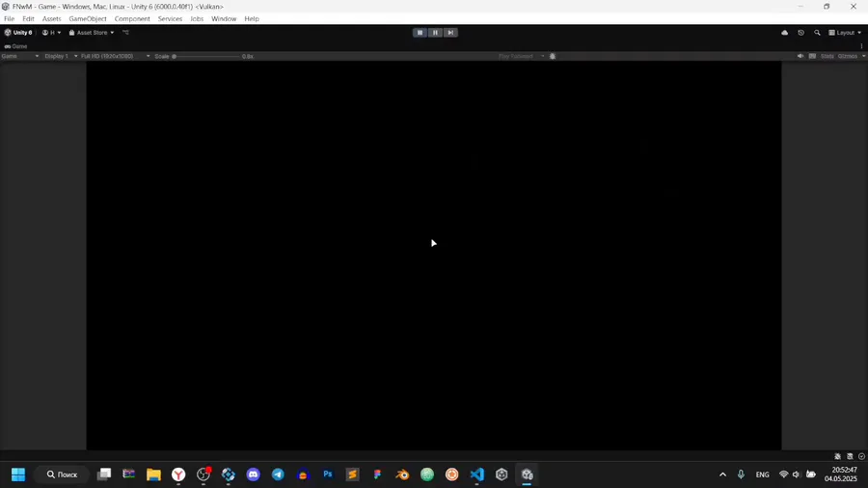Open the Assets menu
This screenshot has height=488, width=868.
click(x=51, y=19)
